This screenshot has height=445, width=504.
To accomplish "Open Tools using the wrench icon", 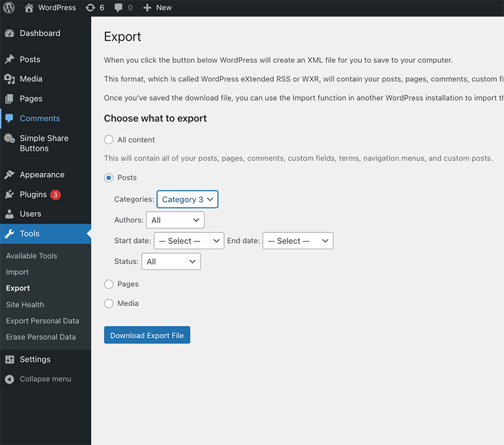I will click(x=10, y=233).
